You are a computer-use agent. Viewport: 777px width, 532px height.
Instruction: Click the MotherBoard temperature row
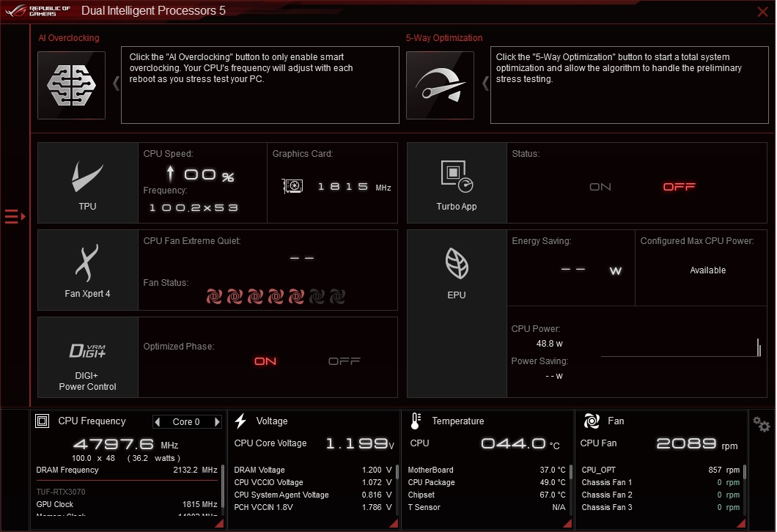coord(487,470)
